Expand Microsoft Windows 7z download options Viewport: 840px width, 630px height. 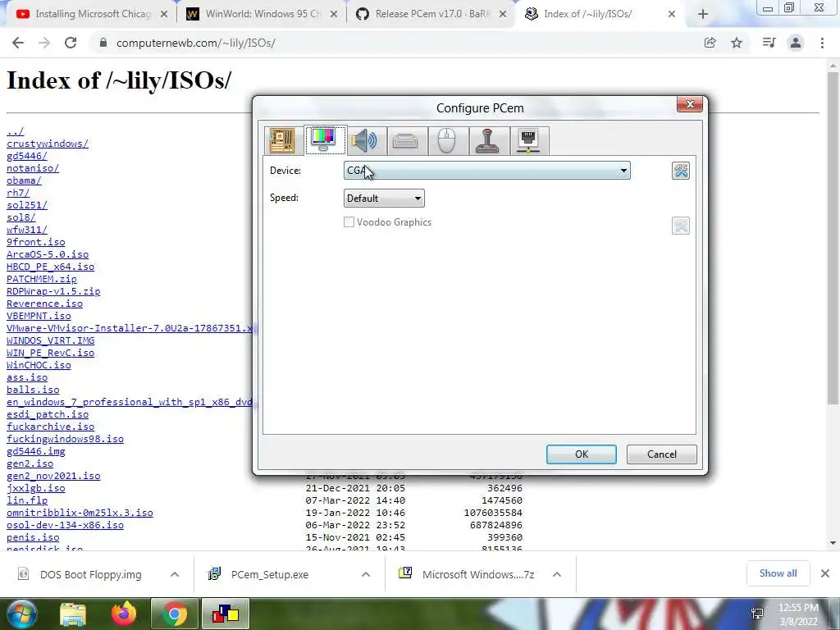click(557, 574)
